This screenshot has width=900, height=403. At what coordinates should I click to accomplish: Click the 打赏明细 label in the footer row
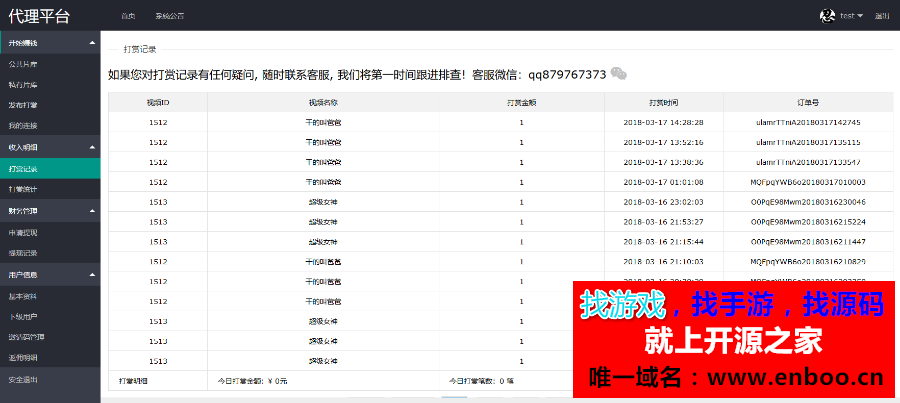(x=133, y=381)
